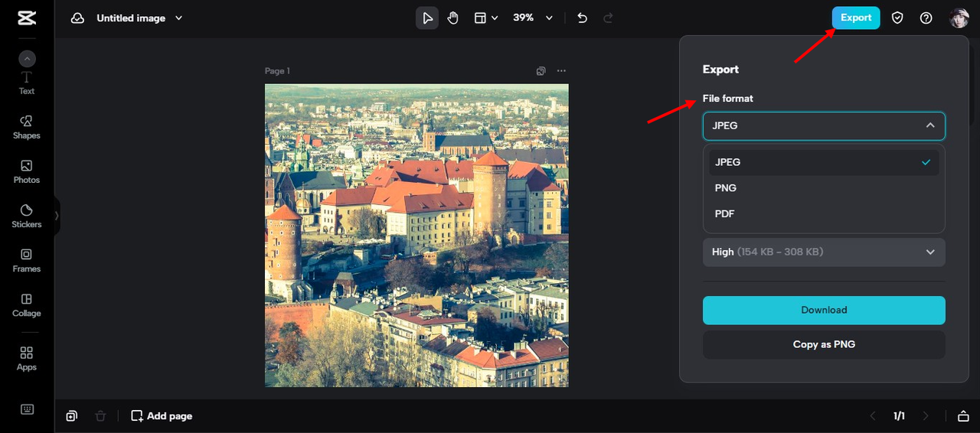The width and height of the screenshot is (980, 433).
Task: Click Add page button
Action: (162, 416)
